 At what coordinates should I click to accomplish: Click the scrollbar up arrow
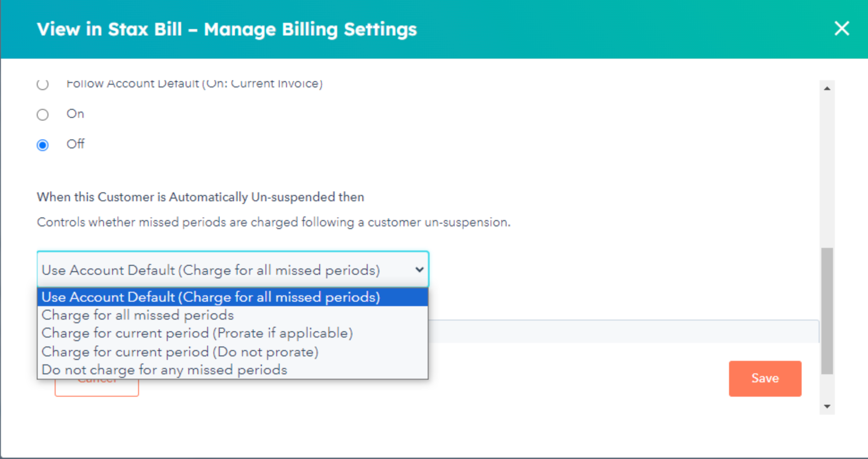[x=827, y=88]
